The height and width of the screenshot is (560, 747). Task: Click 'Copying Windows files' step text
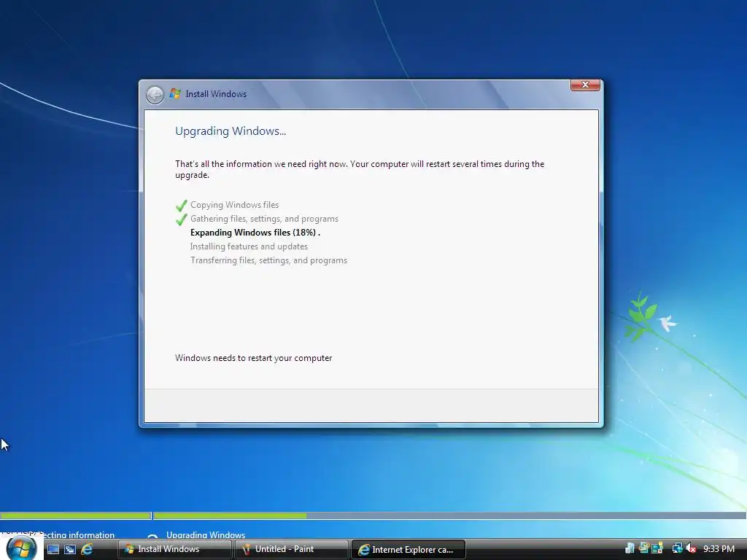pos(234,205)
